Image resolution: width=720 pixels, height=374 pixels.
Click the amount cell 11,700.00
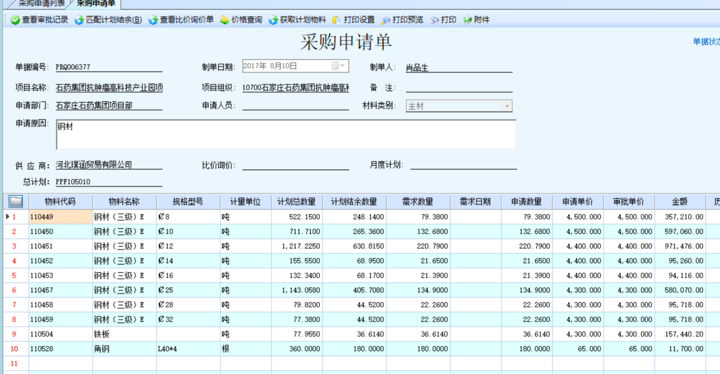click(x=680, y=349)
